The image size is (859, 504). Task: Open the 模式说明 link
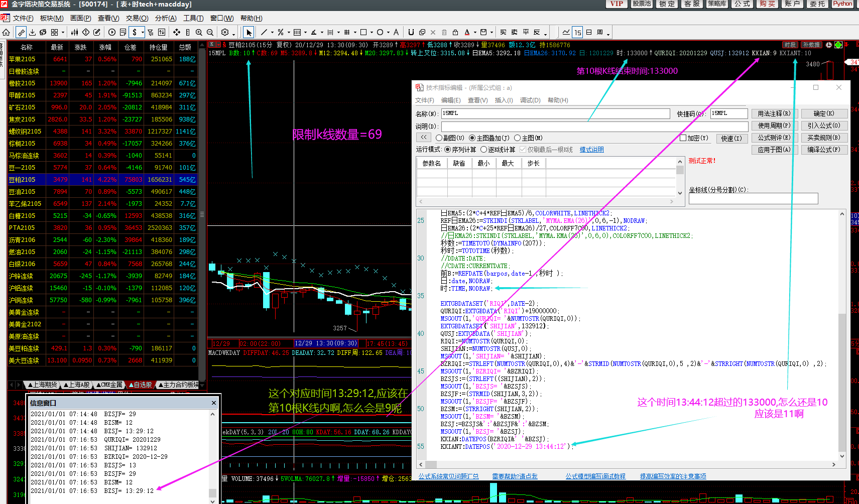coord(591,150)
